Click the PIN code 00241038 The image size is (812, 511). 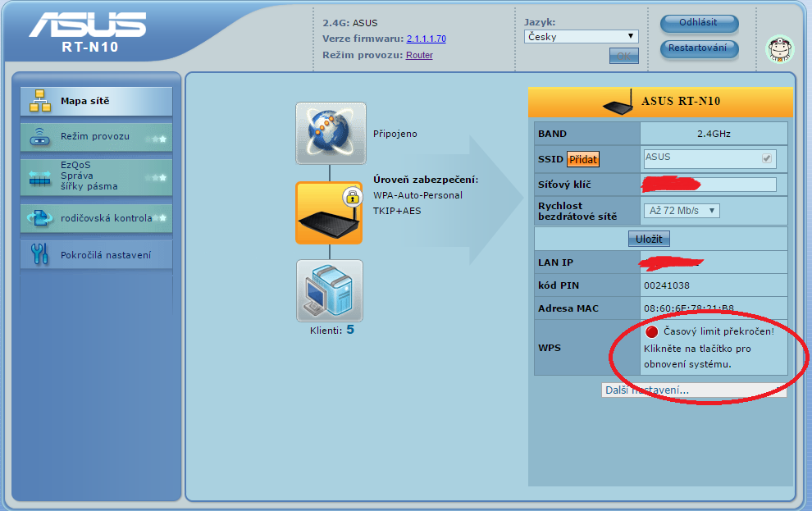click(x=667, y=285)
